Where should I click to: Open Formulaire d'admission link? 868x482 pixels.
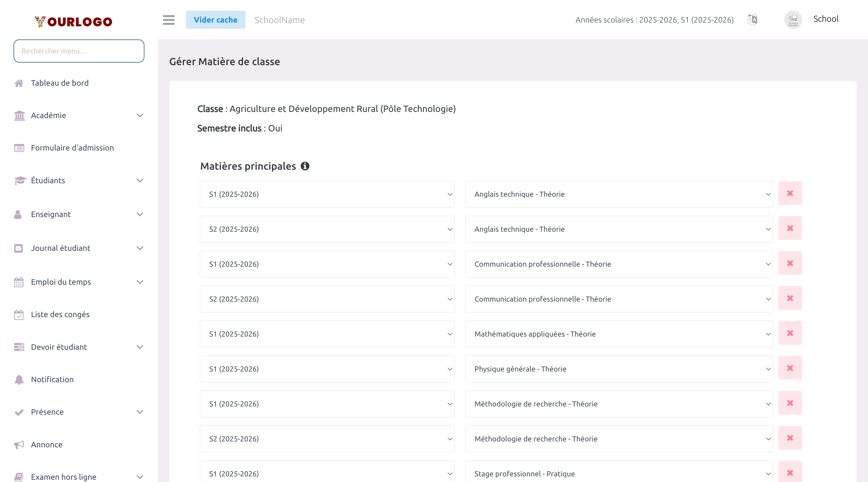[x=72, y=148]
